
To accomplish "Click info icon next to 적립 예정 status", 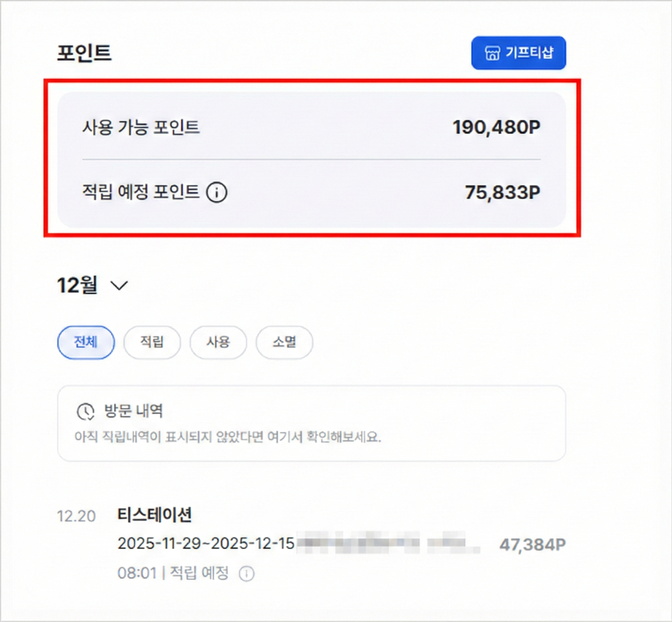I will click(x=246, y=574).
